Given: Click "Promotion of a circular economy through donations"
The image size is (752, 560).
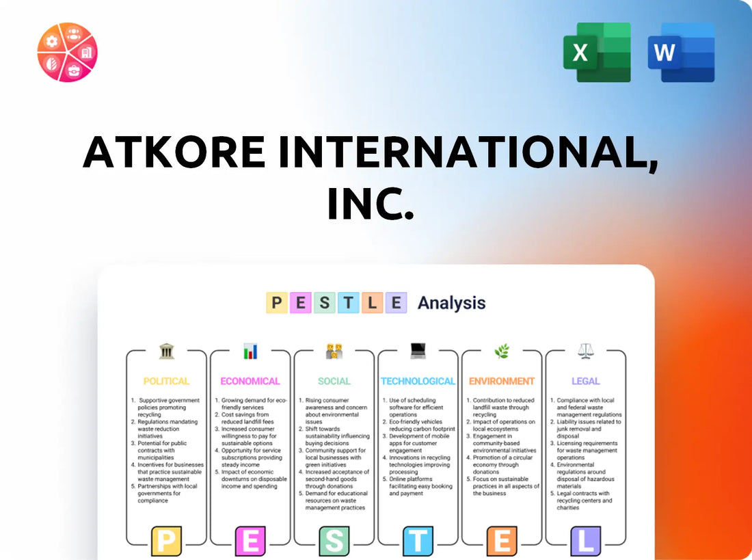Looking at the screenshot, I should [x=500, y=465].
